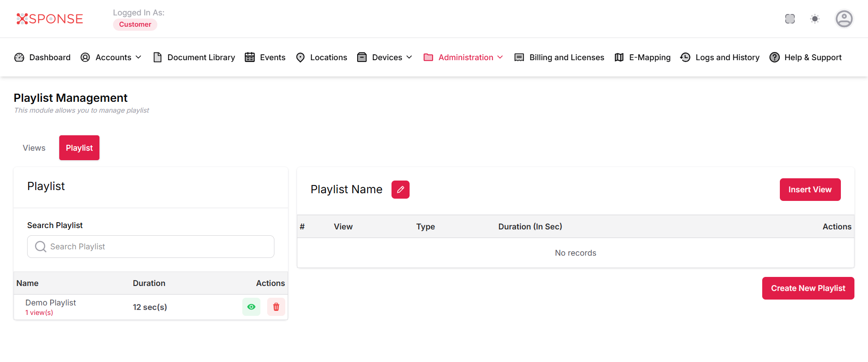
Task: Open the Locations page
Action: click(321, 57)
